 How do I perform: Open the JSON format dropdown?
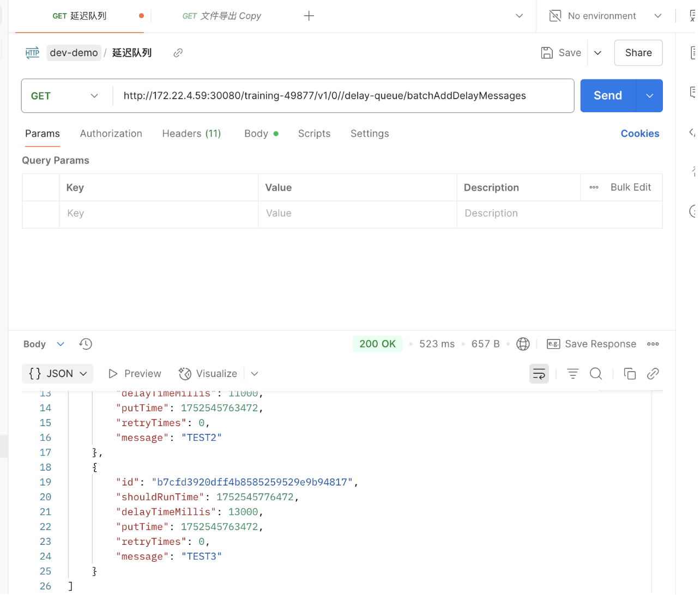(58, 374)
